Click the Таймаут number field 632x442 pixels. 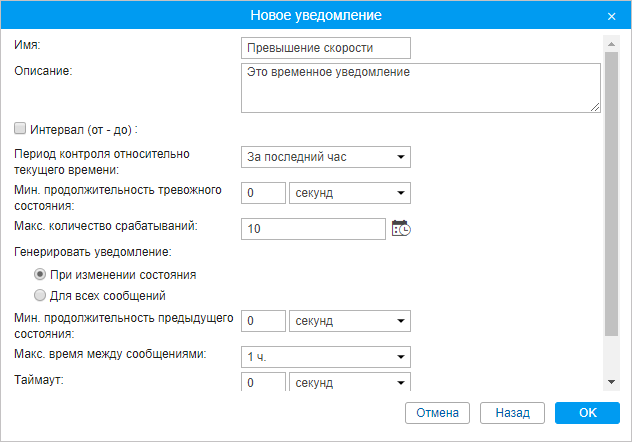click(x=263, y=383)
